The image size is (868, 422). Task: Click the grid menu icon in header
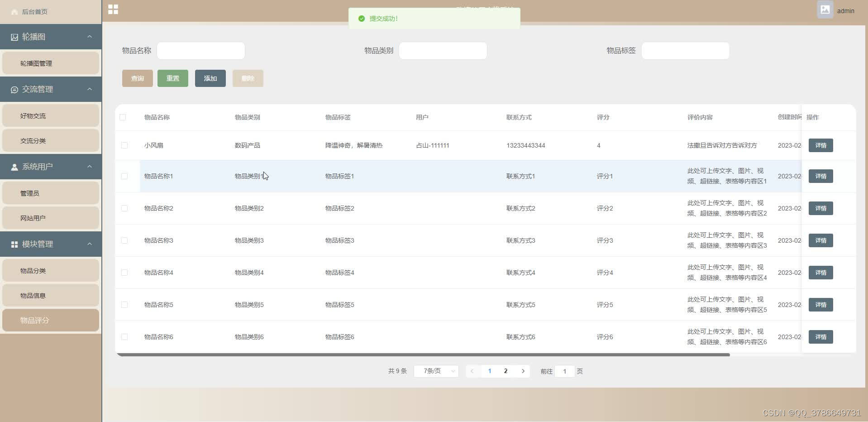click(113, 10)
